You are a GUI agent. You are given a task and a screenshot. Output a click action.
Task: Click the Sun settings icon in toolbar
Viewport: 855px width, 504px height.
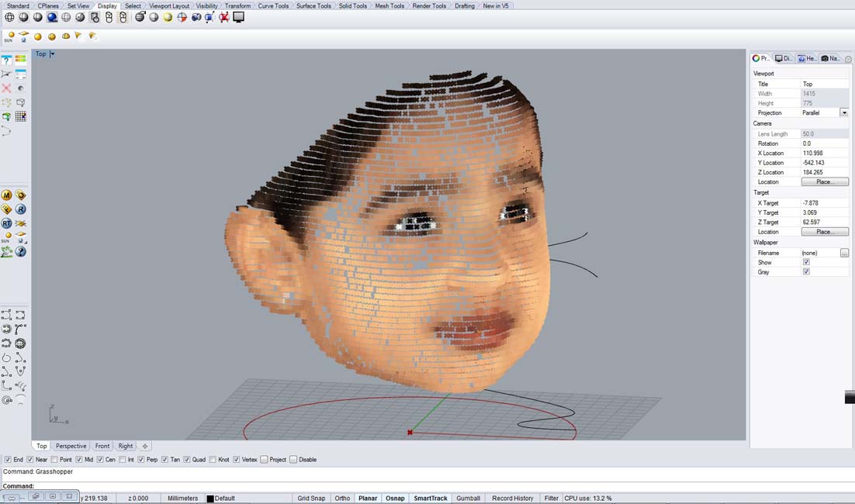click(9, 36)
